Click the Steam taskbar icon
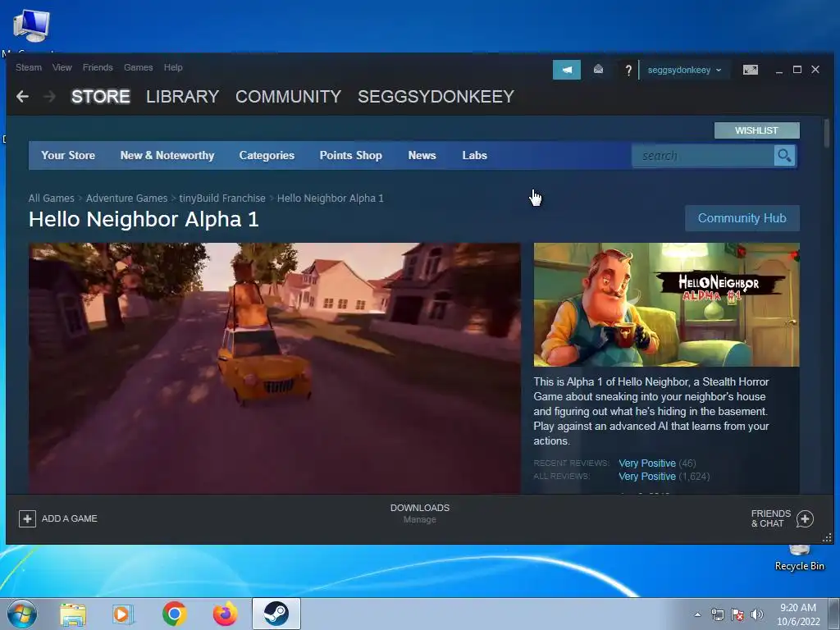The image size is (840, 630). point(276,614)
